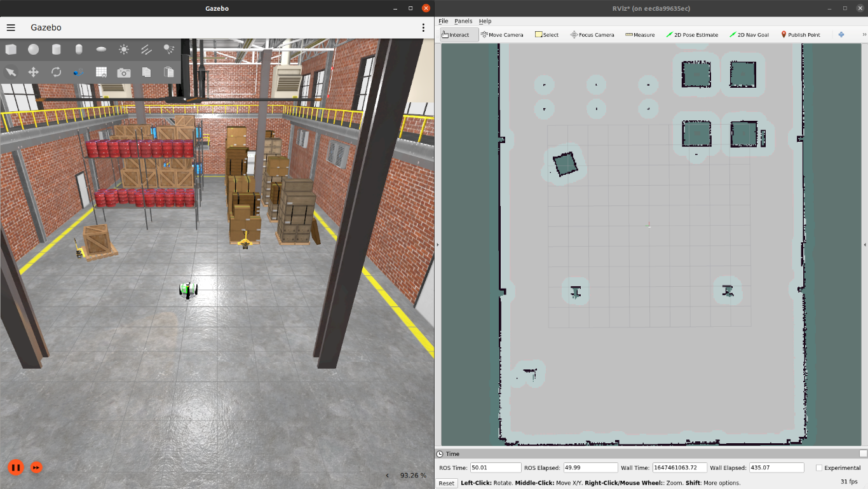
Task: Expand the right side panel handle in RViz
Action: (865, 245)
